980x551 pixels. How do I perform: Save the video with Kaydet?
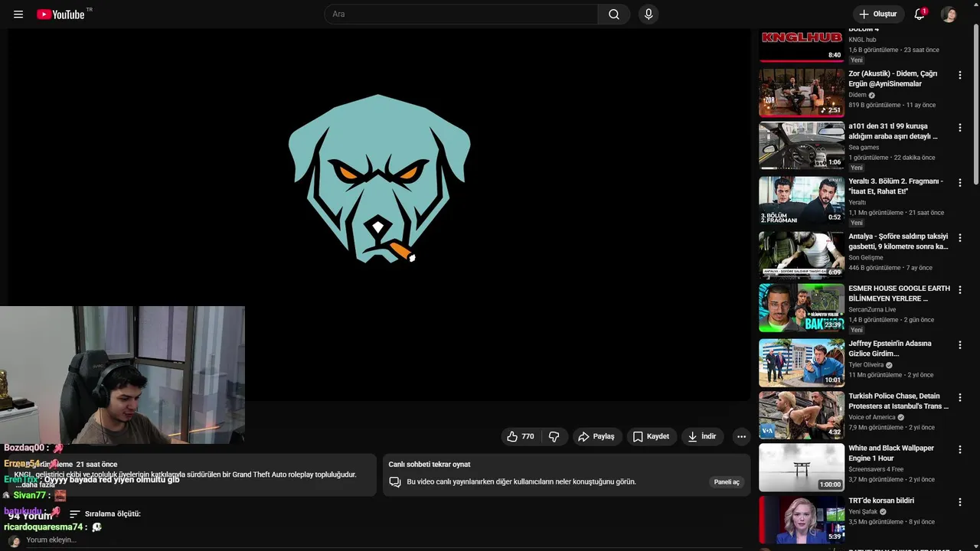tap(651, 436)
